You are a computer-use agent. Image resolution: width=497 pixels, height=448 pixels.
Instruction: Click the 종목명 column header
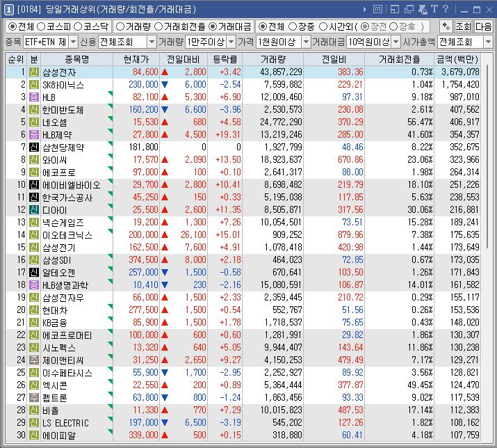(76, 59)
